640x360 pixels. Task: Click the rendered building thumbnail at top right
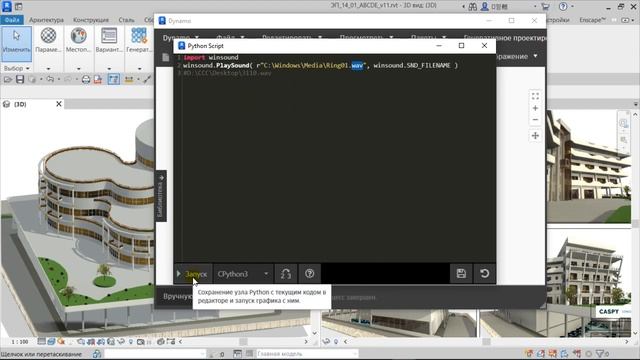pyautogui.click(x=588, y=167)
